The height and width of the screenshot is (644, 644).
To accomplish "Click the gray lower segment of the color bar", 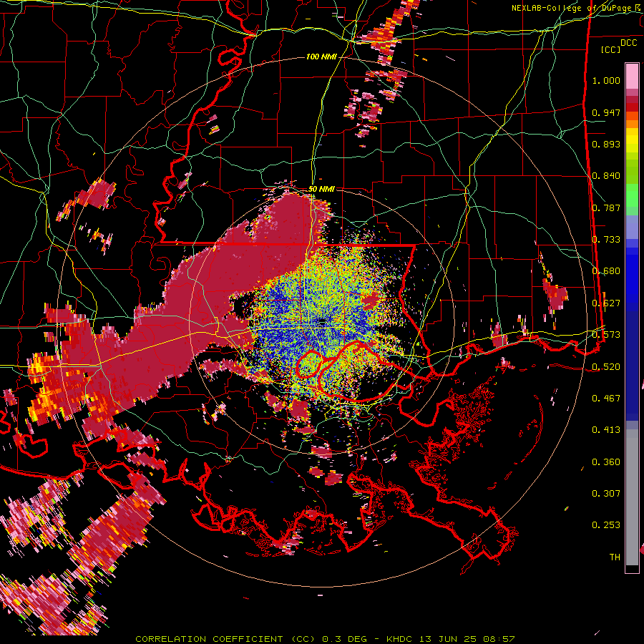I will 632,497.
